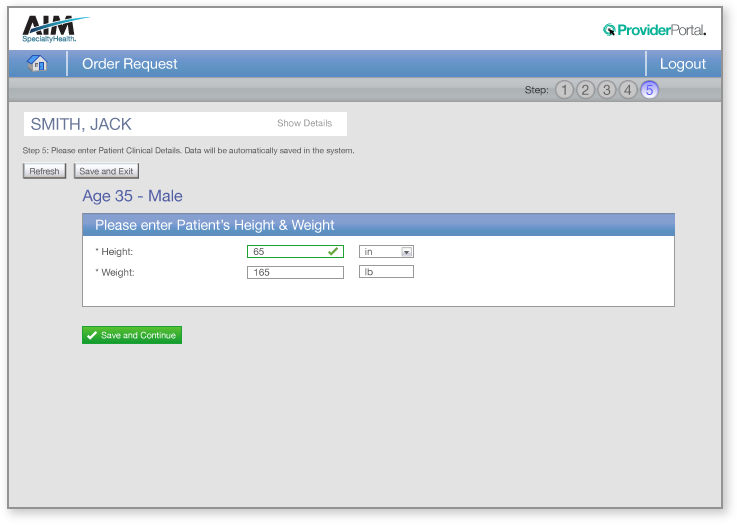Open the Order Request nav item
The height and width of the screenshot is (525, 737).
click(130, 64)
